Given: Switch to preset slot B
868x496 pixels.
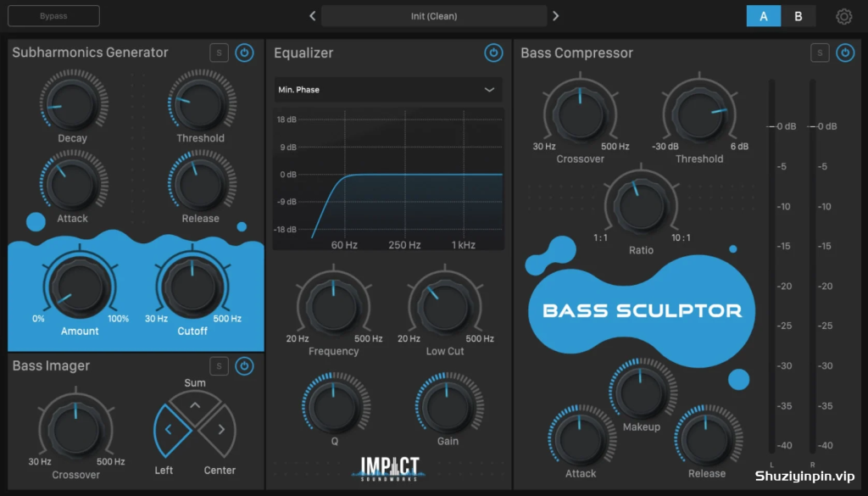Looking at the screenshot, I should pos(798,16).
